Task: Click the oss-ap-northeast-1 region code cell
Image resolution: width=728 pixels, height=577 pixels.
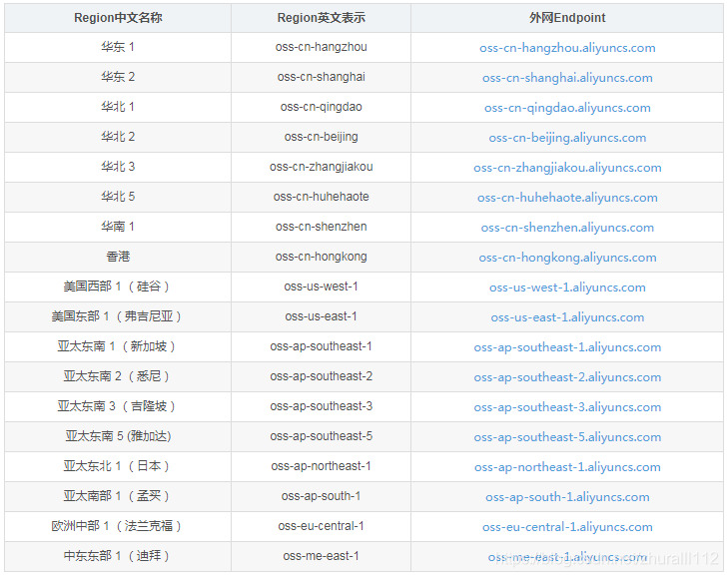Action: 321,466
